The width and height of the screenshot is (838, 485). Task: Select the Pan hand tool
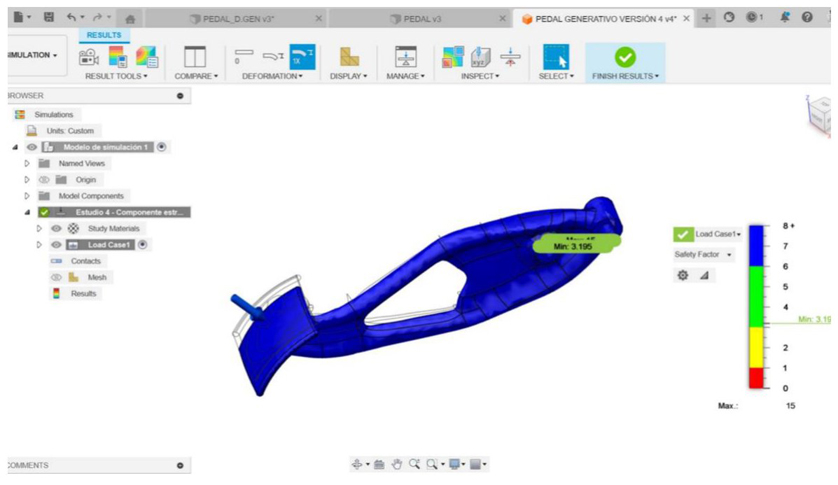coord(397,464)
